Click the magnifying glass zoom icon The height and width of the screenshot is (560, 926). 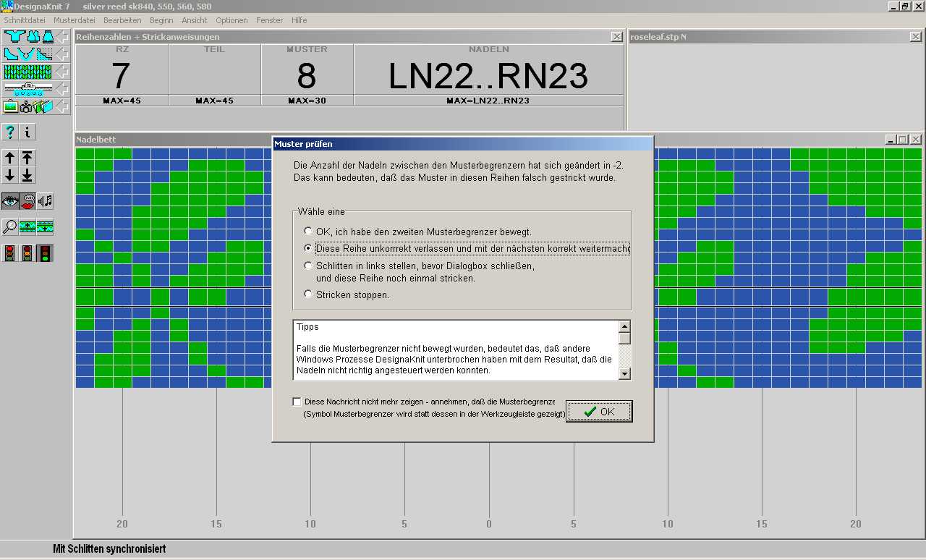click(x=10, y=227)
